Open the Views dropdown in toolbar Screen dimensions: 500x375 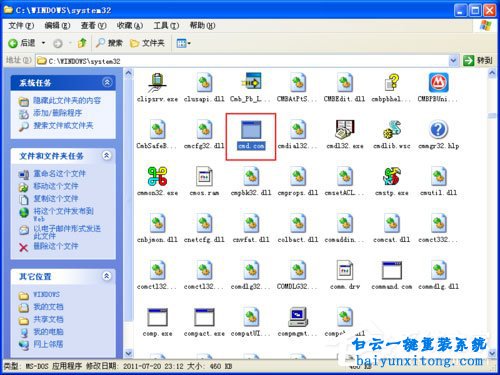pos(184,43)
